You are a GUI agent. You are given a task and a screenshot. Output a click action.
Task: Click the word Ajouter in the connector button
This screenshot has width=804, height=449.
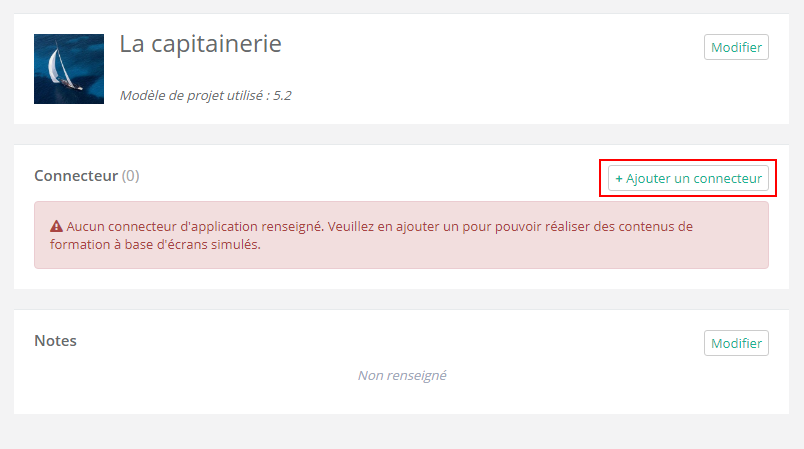click(648, 179)
